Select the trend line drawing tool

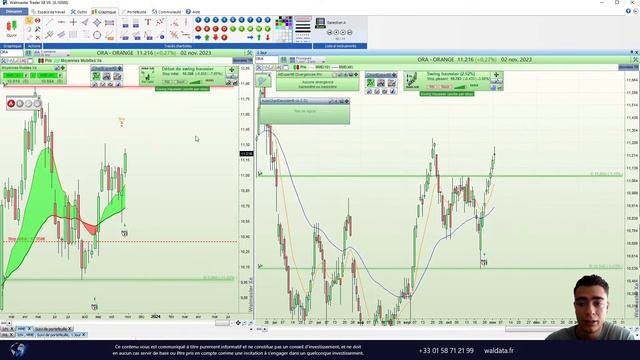[49, 22]
